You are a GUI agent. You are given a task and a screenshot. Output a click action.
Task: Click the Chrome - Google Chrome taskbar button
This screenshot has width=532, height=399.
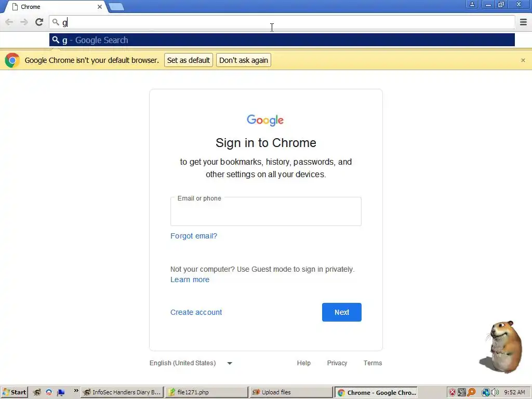(376, 393)
